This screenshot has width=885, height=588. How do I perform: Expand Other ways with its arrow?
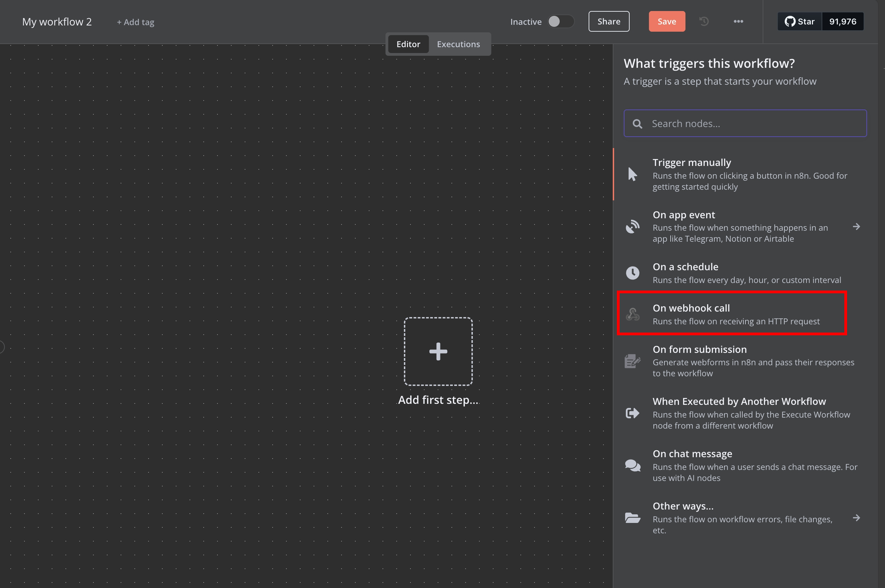tap(856, 518)
